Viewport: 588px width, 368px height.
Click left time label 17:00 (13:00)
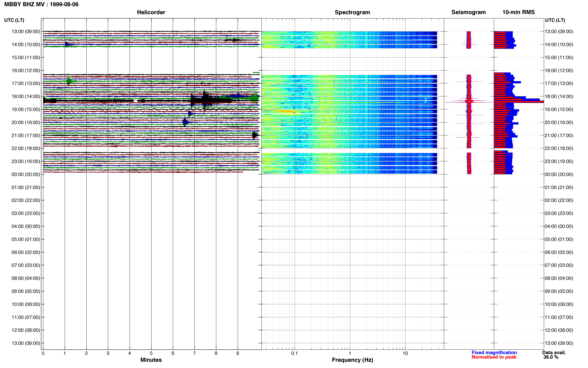[26, 83]
